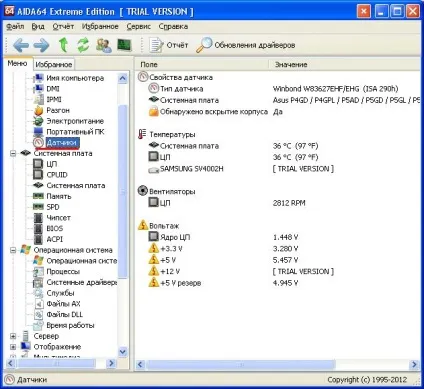Open the Справка menu
Image resolution: width=424 pixels, height=389 pixels.
click(x=173, y=26)
